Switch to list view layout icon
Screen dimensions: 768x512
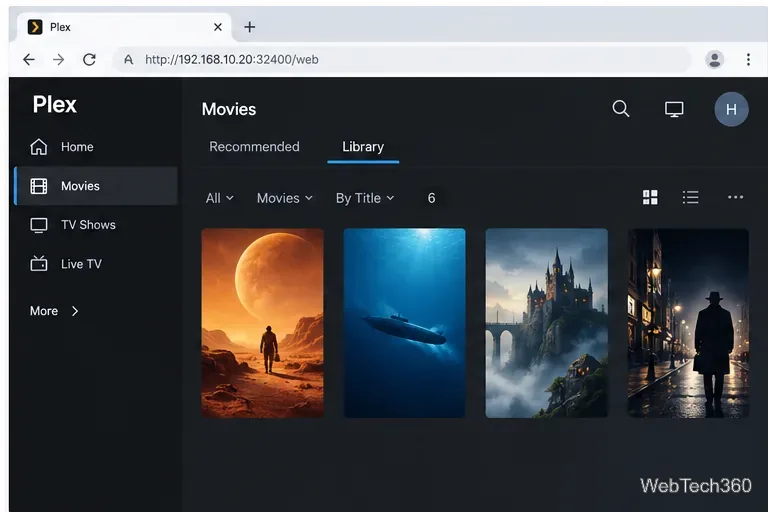pos(691,197)
